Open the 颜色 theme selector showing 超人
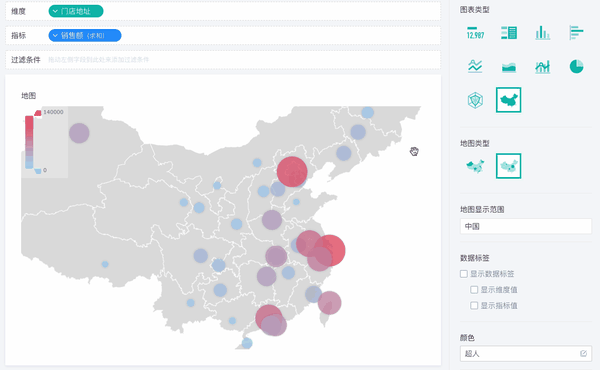 (525, 354)
